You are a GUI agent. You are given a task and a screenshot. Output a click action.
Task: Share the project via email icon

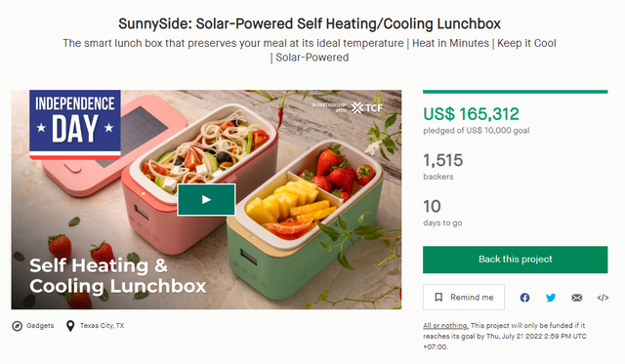pos(577,298)
